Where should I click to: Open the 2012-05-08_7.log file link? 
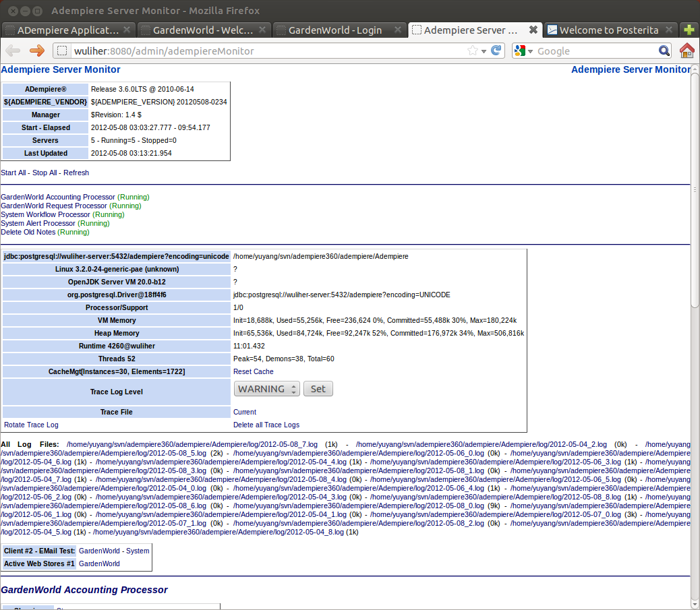tap(192, 444)
